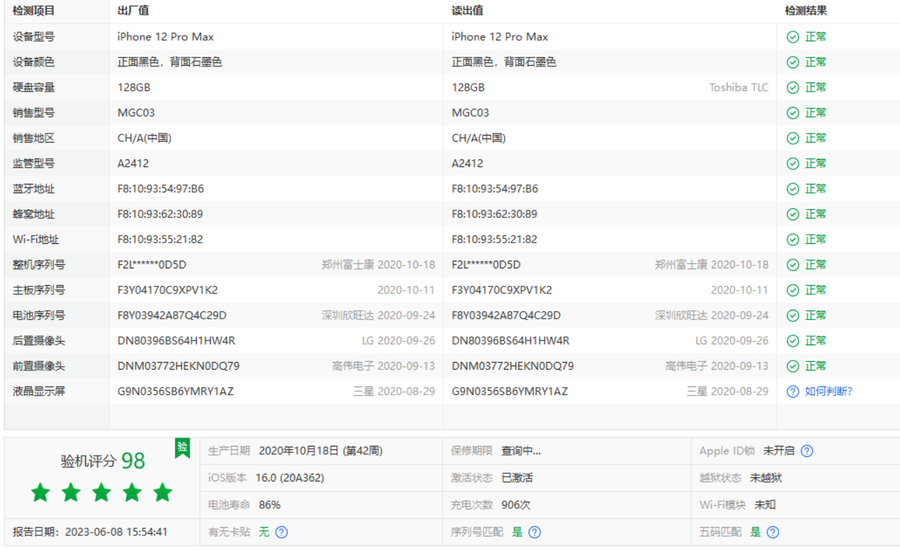Click charge count 906次

[516, 505]
